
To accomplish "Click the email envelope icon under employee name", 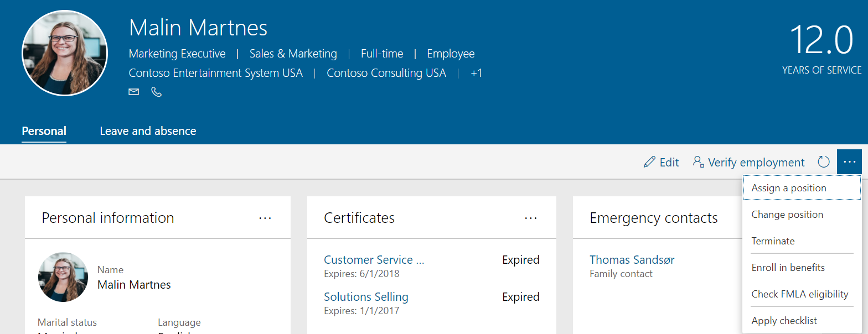I will (x=134, y=92).
